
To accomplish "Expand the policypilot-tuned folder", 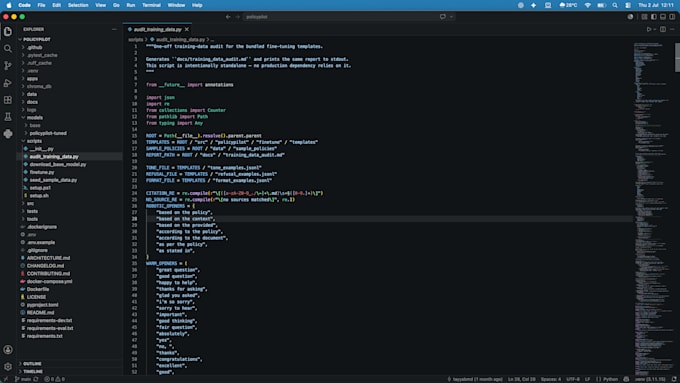I will [x=48, y=133].
